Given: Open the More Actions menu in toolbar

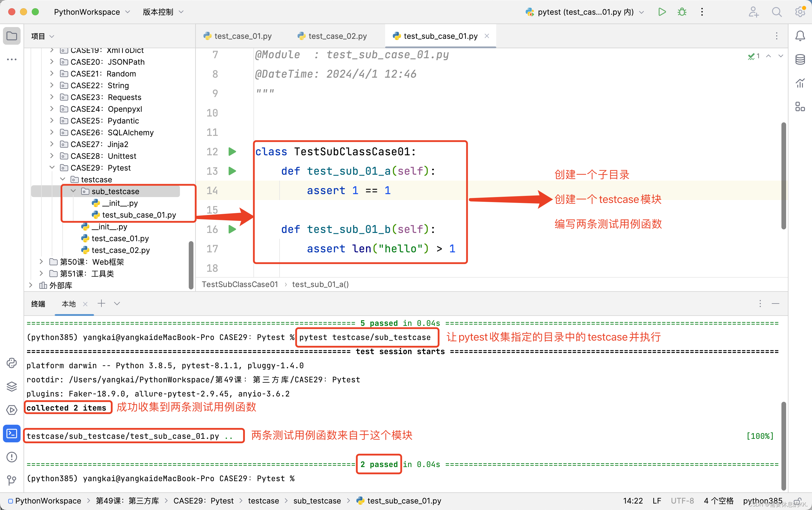Looking at the screenshot, I should [x=702, y=12].
